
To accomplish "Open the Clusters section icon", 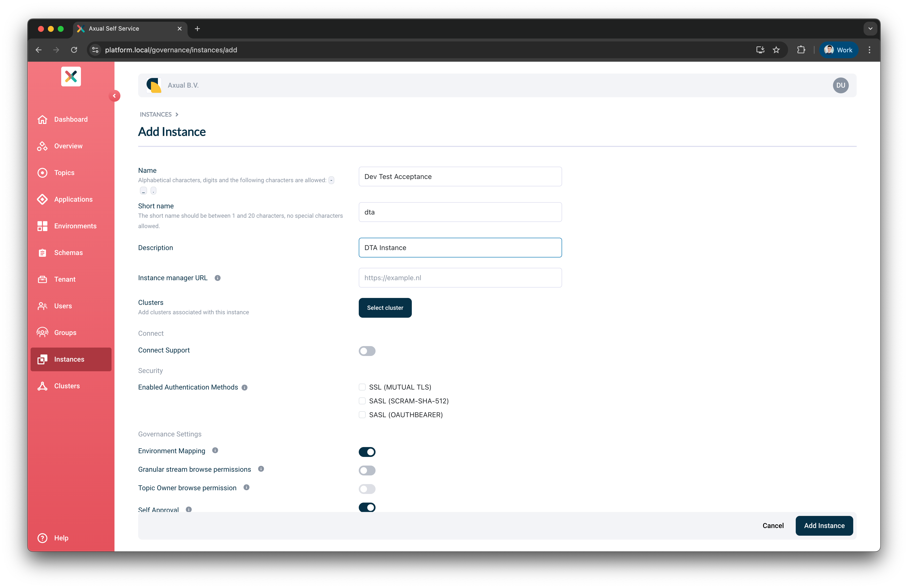I will point(42,386).
